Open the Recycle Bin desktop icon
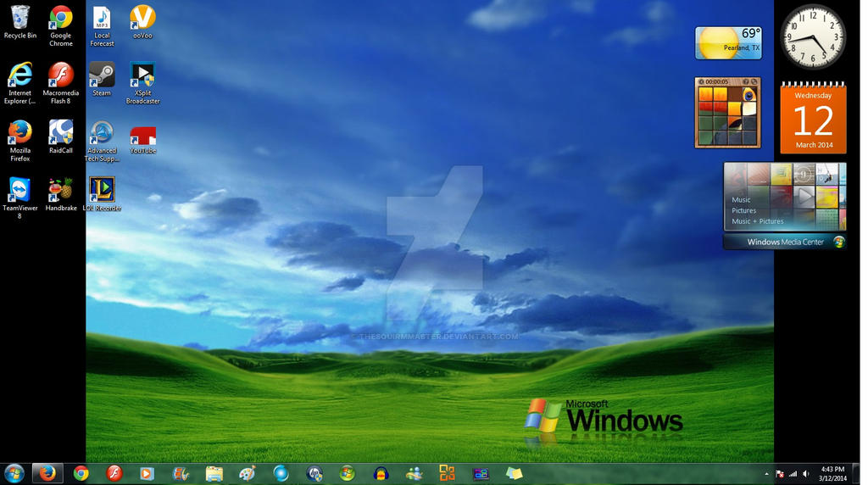 click(20, 22)
